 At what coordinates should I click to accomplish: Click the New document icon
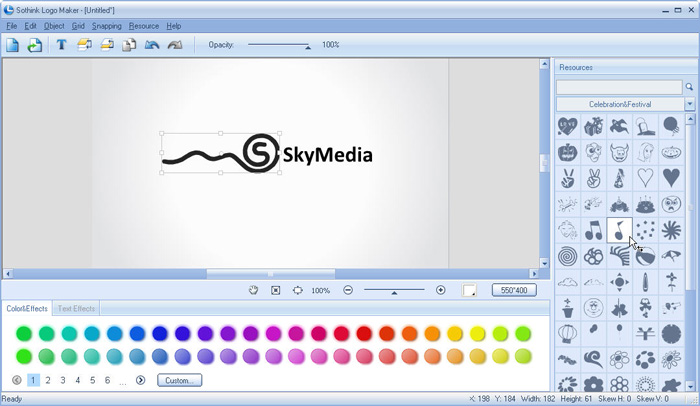click(x=12, y=45)
